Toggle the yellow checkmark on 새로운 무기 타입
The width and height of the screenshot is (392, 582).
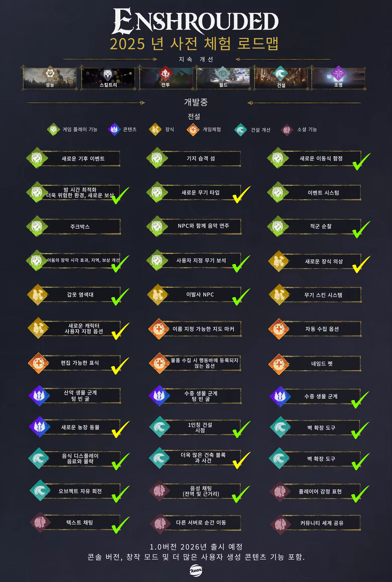click(241, 195)
